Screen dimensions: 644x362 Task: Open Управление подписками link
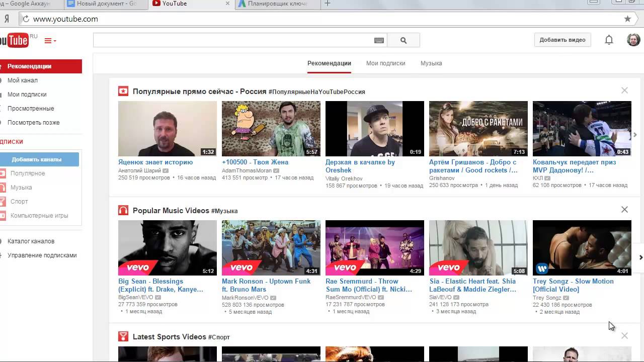tap(42, 255)
